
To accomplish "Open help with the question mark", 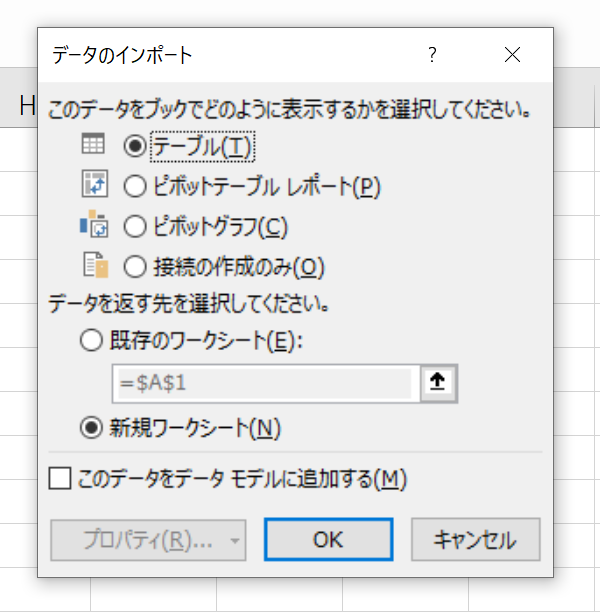I will coord(432,55).
